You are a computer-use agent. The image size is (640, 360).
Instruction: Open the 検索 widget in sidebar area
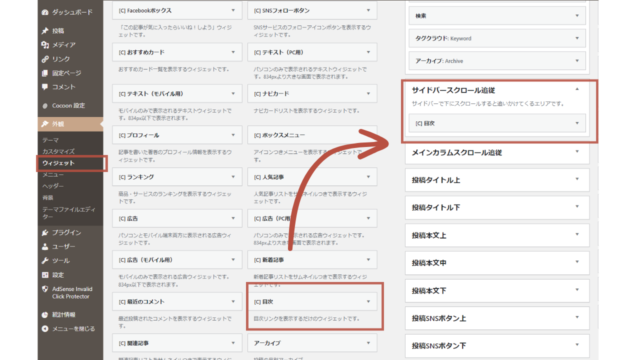click(497, 16)
